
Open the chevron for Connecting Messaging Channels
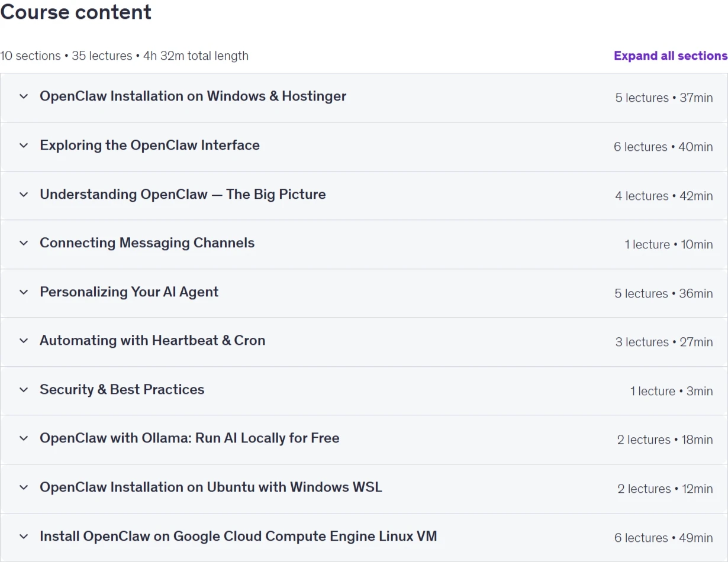[24, 243]
